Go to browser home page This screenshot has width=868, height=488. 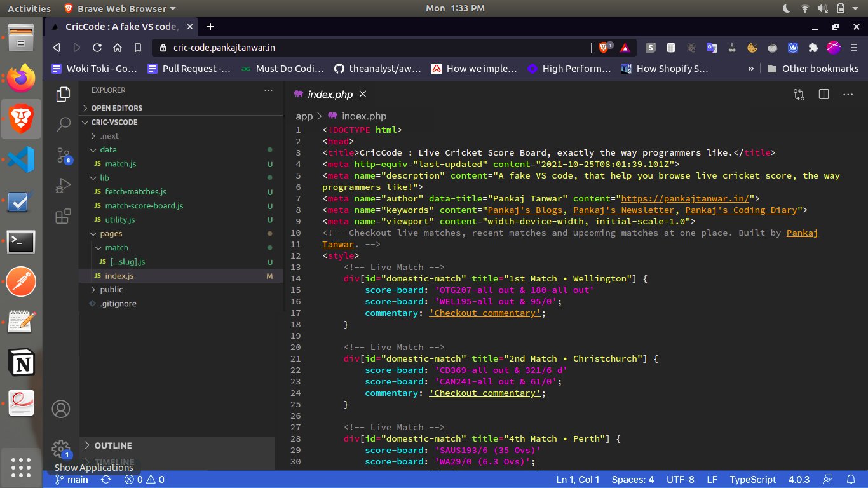(117, 48)
